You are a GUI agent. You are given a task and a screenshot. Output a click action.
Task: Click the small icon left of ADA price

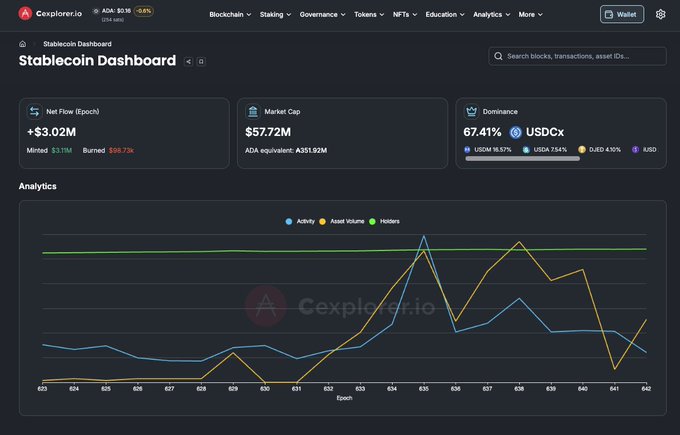pos(96,11)
